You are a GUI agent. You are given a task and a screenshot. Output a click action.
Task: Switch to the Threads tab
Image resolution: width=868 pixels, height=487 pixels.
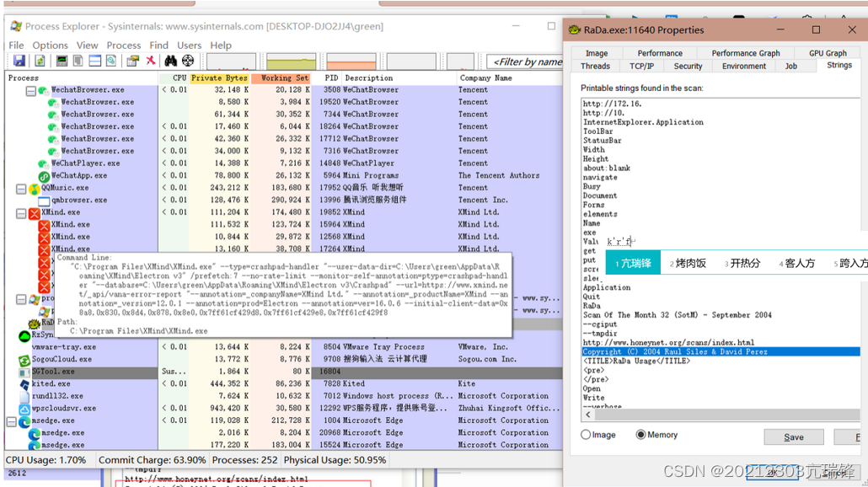595,66
